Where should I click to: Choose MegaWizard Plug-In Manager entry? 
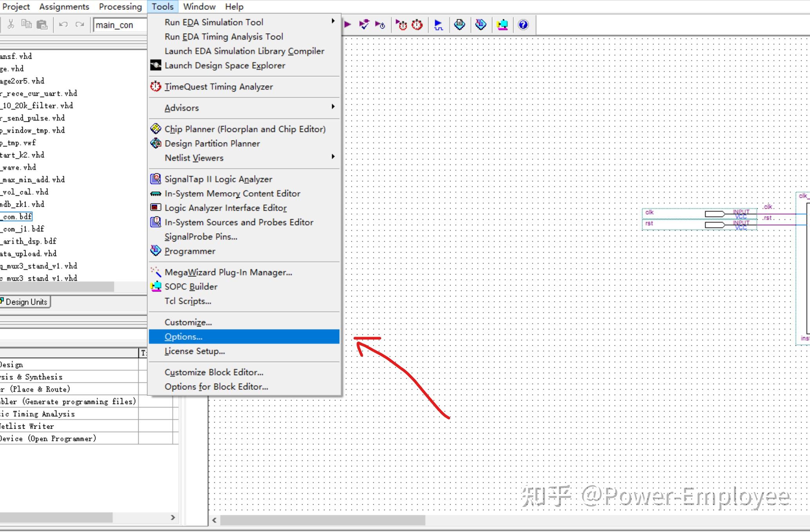tap(228, 272)
